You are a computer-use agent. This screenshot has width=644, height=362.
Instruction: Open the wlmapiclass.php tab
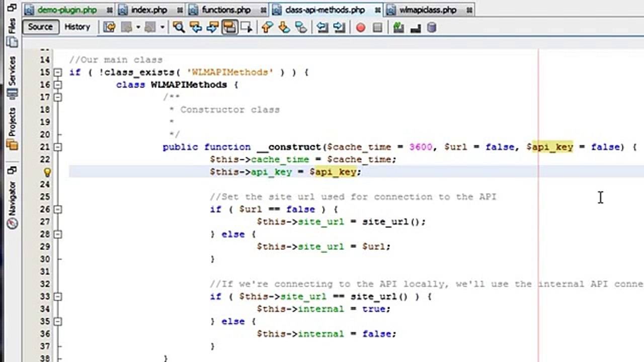(428, 10)
